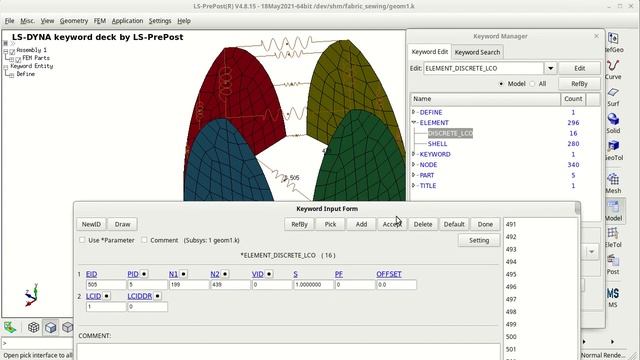Expand the DEFINE keyword node
The height and width of the screenshot is (360, 640).
point(413,112)
